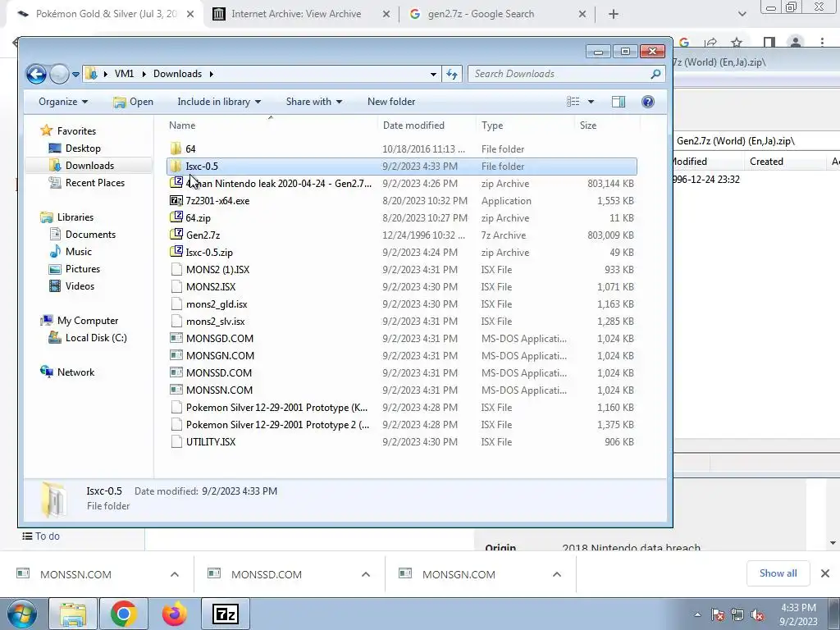Open options for MONSGN.COM download
This screenshot has width=840, height=630.
557,574
